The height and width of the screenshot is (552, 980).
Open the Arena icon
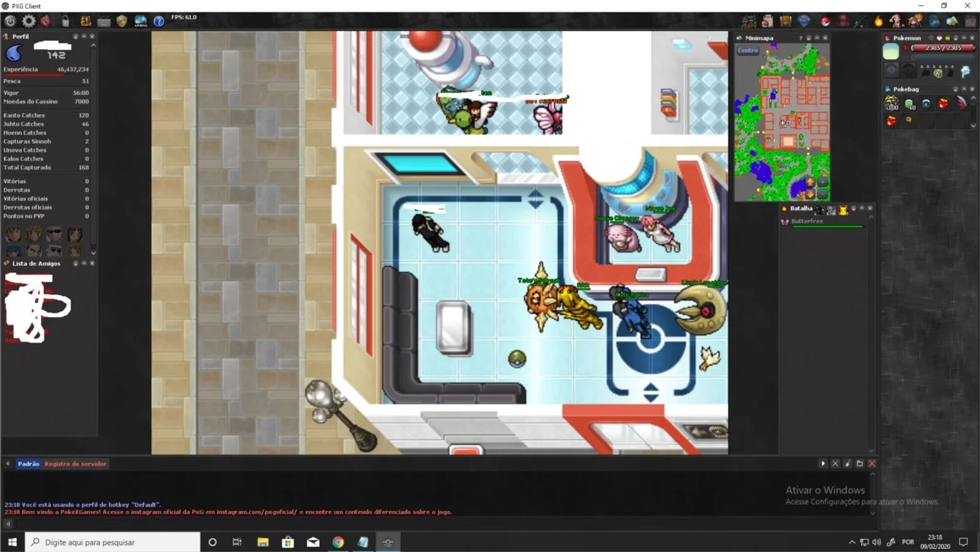141,21
